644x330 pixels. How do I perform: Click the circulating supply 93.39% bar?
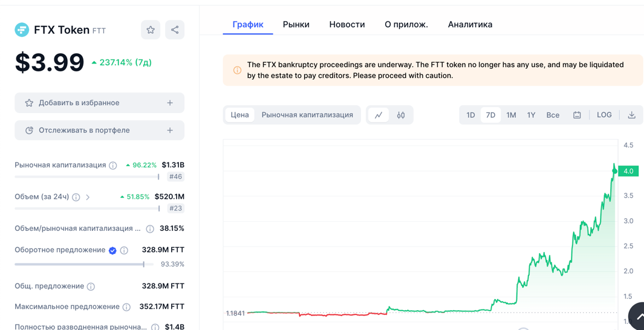tap(84, 264)
